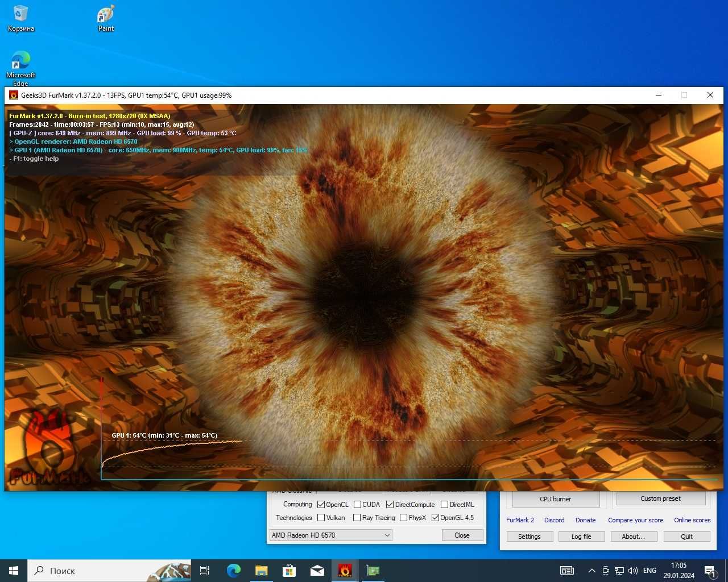Screen dimensions: 728x582
Task: Click the Close button in GPU info dialog
Action: (462, 535)
